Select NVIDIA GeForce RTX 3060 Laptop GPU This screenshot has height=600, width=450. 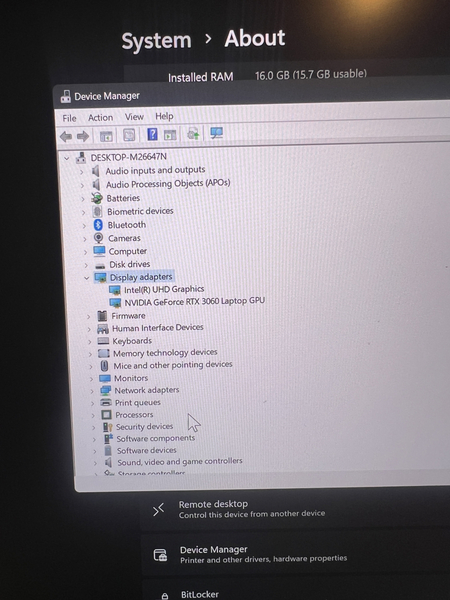pos(194,302)
